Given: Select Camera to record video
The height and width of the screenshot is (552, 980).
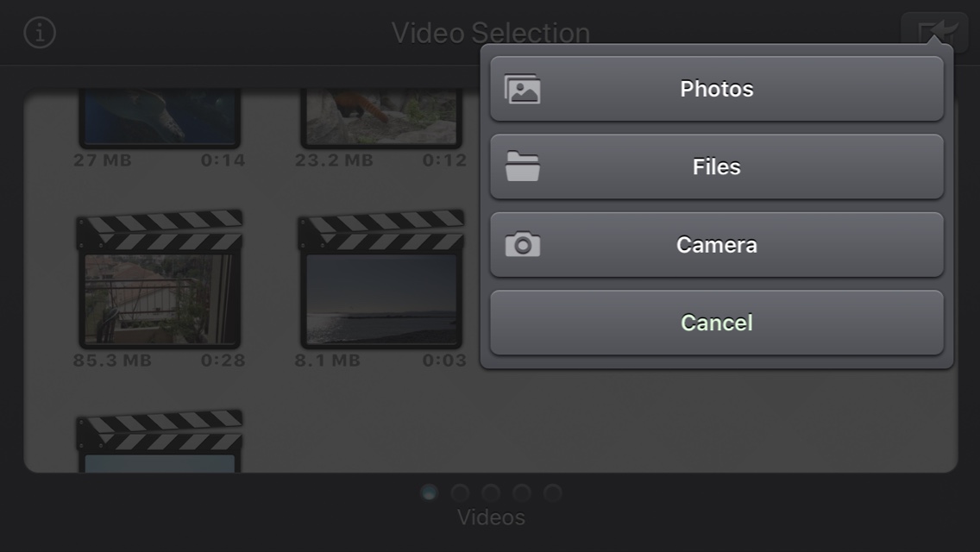Looking at the screenshot, I should coord(717,244).
